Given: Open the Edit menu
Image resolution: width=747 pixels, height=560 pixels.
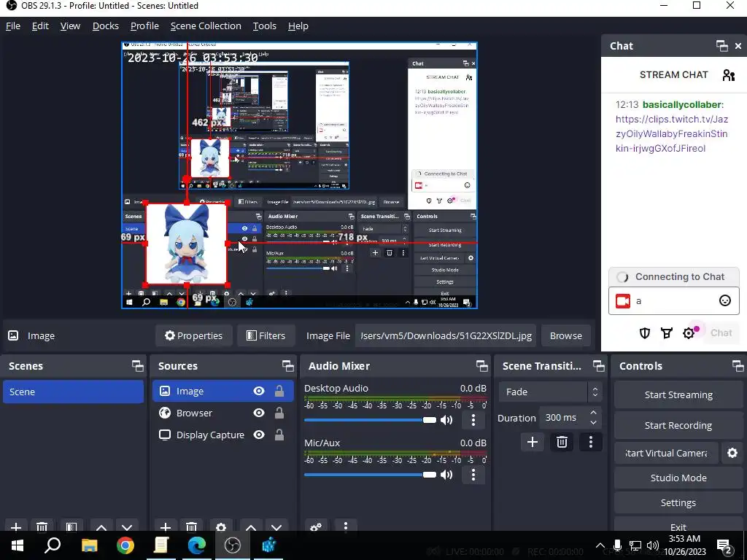Looking at the screenshot, I should pyautogui.click(x=40, y=26).
